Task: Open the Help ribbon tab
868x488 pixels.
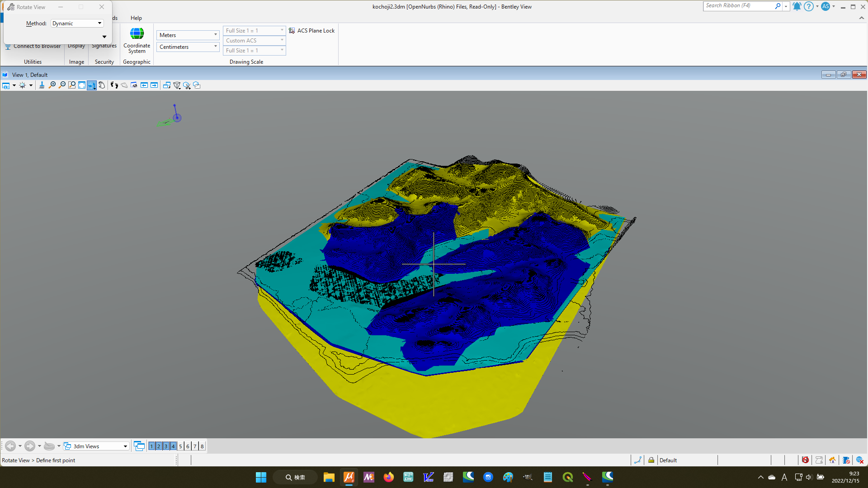Action: [x=136, y=18]
